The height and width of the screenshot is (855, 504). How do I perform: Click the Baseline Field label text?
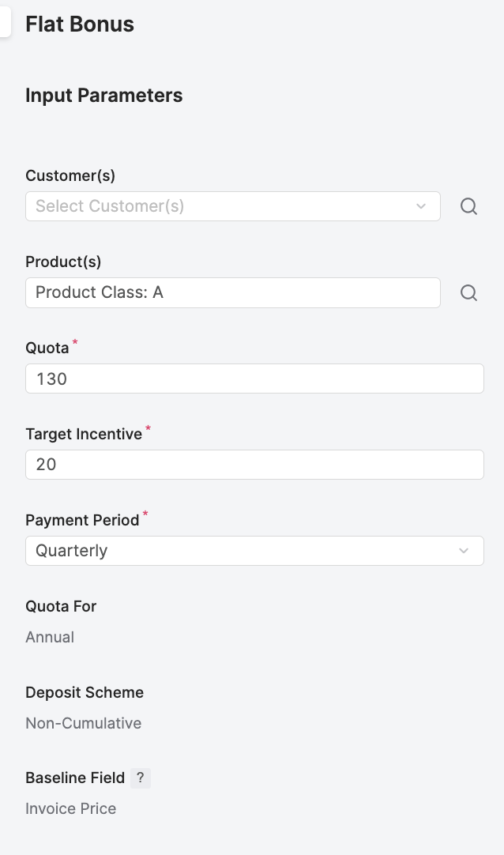point(75,778)
